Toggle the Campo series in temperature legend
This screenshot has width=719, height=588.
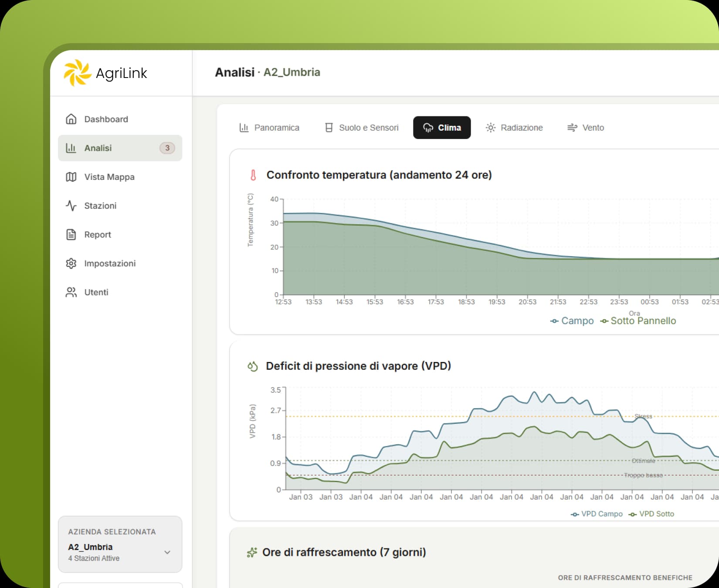coord(572,321)
